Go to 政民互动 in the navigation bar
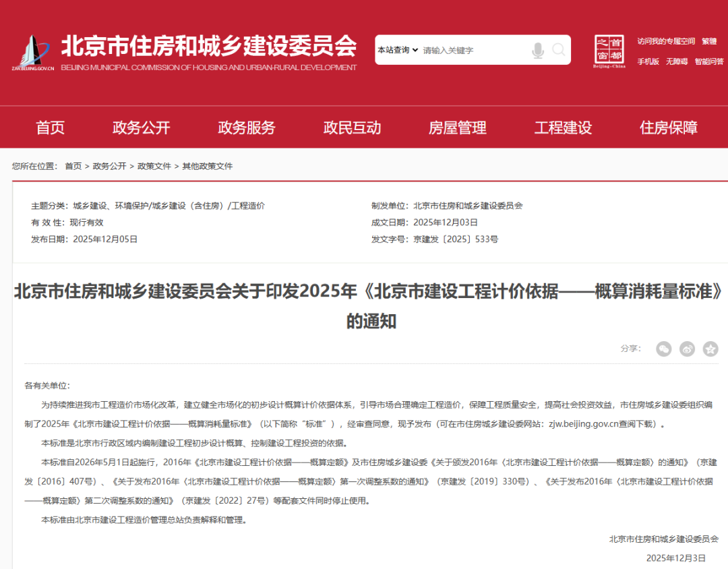Screen dimensions: 728x569 click(x=352, y=127)
